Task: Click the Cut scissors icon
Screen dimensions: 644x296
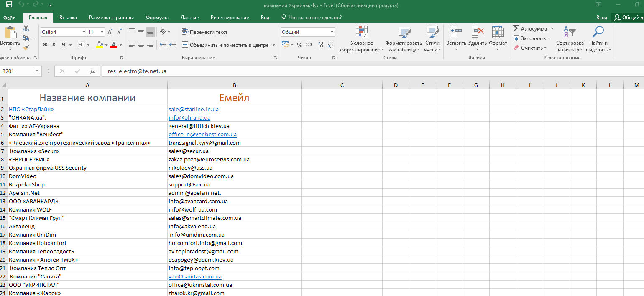Action: point(26,28)
